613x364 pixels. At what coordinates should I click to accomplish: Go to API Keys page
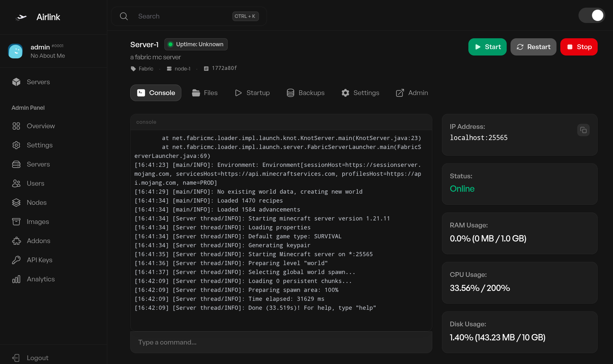click(39, 260)
